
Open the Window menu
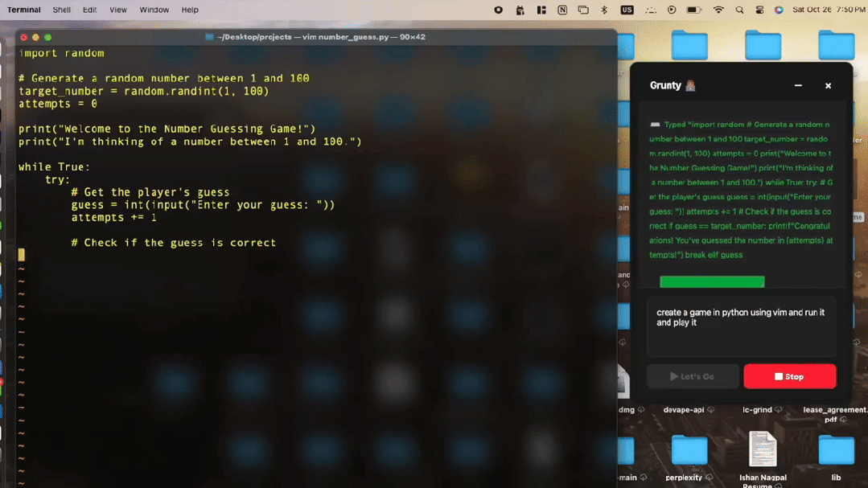(154, 10)
